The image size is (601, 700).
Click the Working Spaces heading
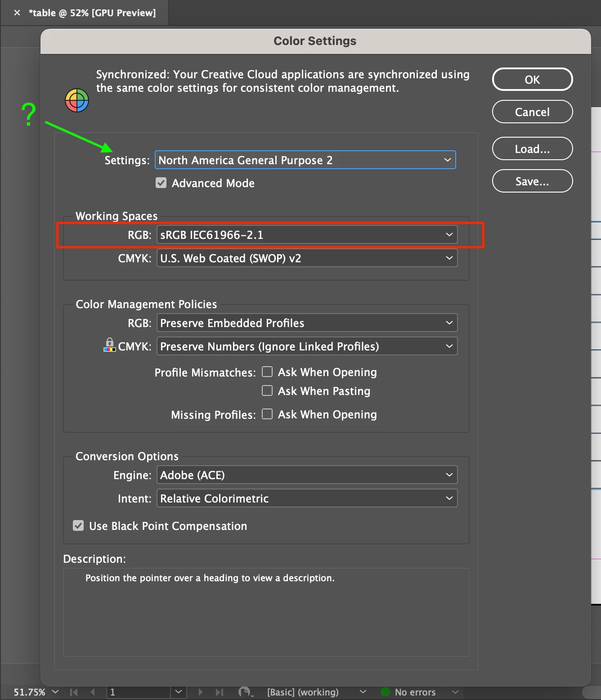[x=117, y=216]
